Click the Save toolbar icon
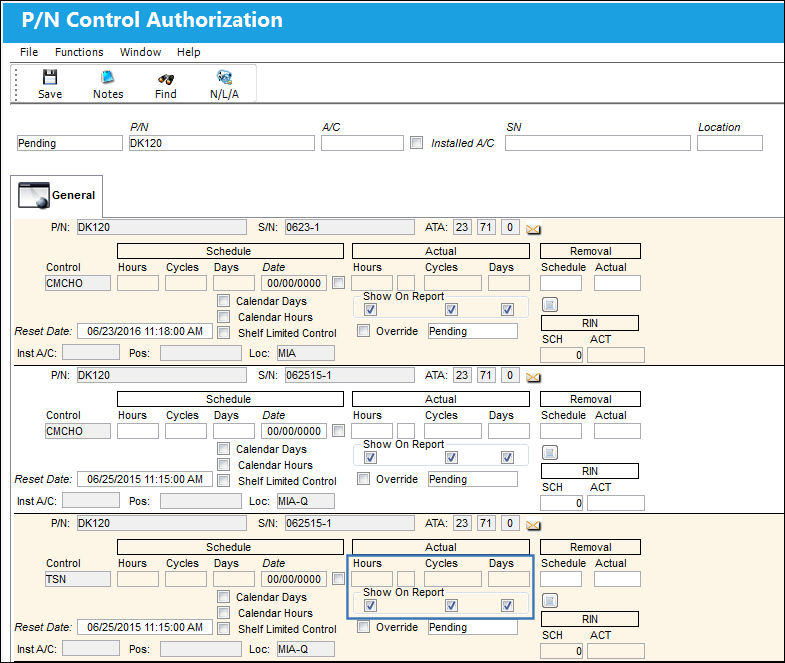 50,77
